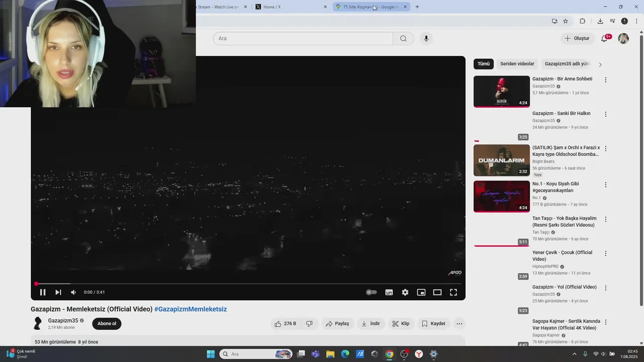This screenshot has height=362, width=644.
Task: Switch to Home / X browser tab
Action: click(x=291, y=7)
